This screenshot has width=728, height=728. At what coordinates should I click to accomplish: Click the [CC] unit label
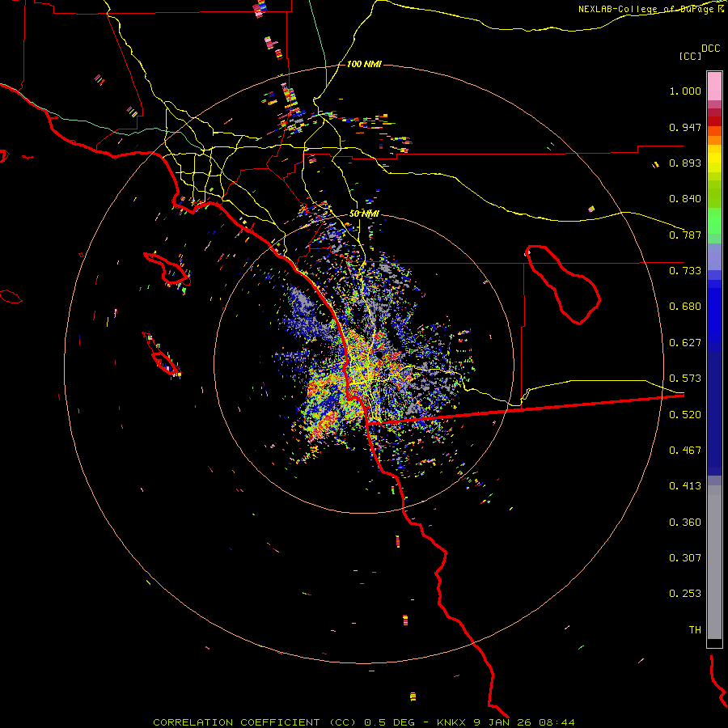691,57
